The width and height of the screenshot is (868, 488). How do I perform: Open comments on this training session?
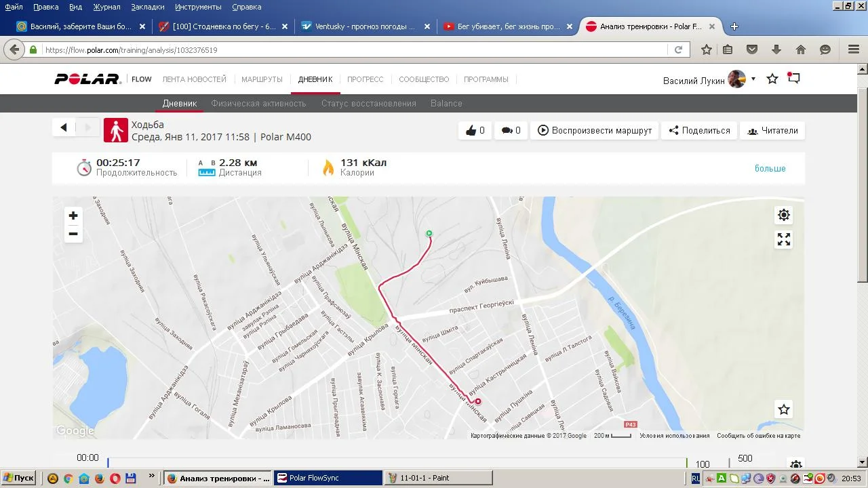511,131
